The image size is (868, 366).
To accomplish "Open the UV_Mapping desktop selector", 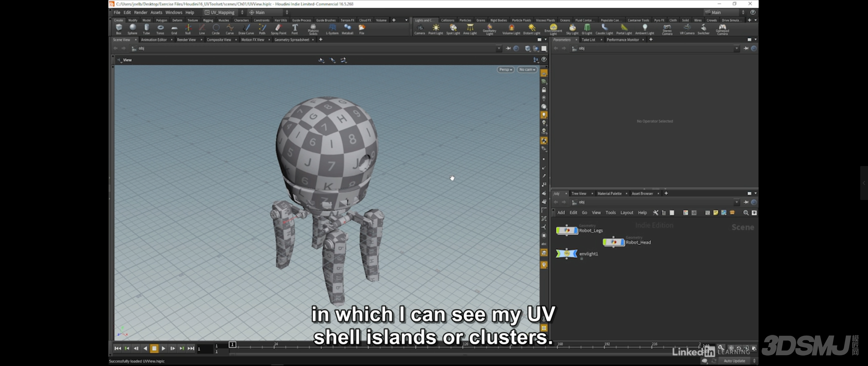I will pos(224,12).
